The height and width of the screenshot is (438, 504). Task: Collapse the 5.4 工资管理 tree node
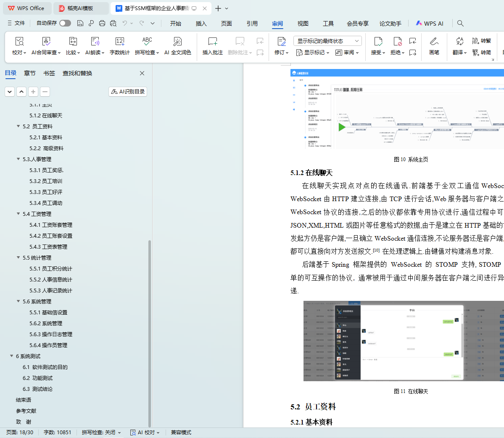18,214
